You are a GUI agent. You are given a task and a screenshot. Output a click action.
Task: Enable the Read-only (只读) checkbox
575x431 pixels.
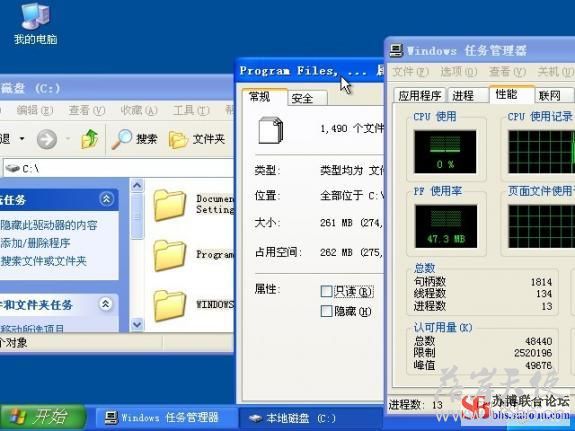click(326, 291)
